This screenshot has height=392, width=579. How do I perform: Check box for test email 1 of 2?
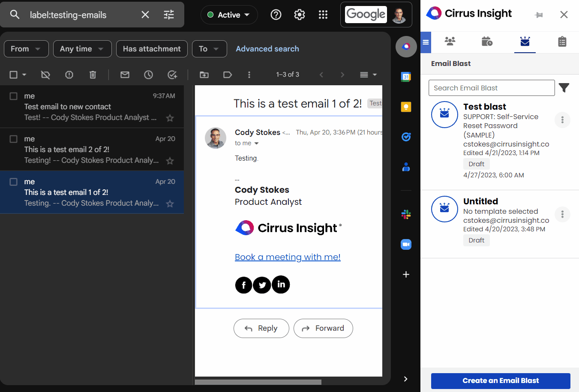pyautogui.click(x=14, y=182)
